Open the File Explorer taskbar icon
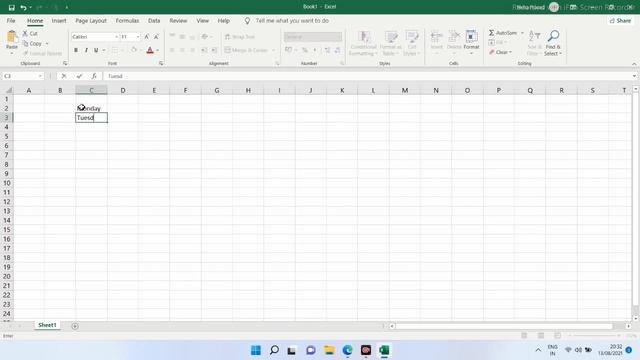The image size is (640, 360). coord(329,350)
